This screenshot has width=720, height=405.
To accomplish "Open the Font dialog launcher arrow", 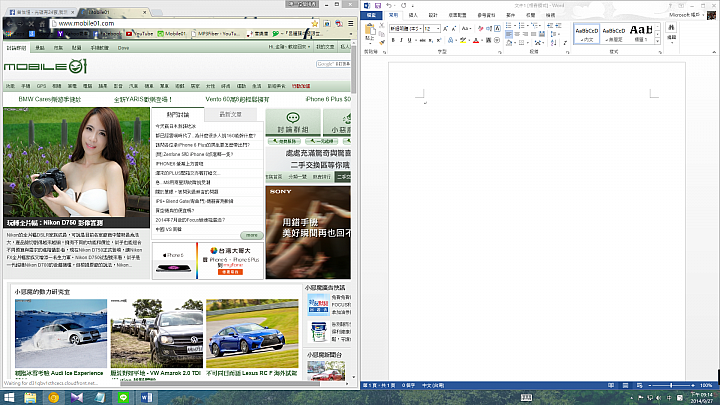I will point(500,52).
